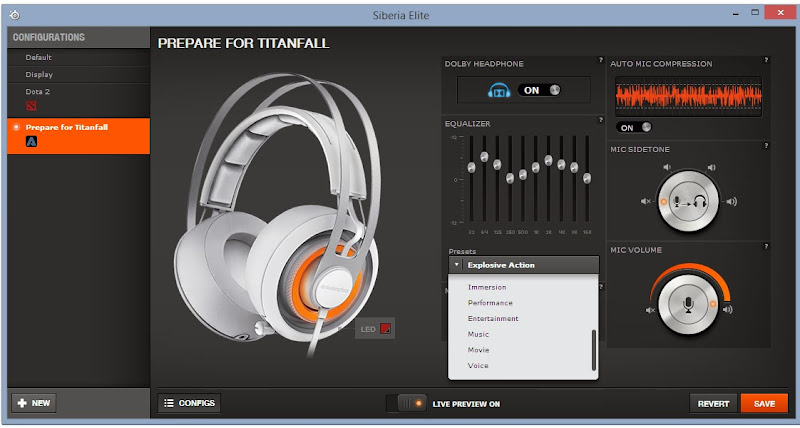800x428 pixels.
Task: Save the configuration with SAVE
Action: [764, 404]
